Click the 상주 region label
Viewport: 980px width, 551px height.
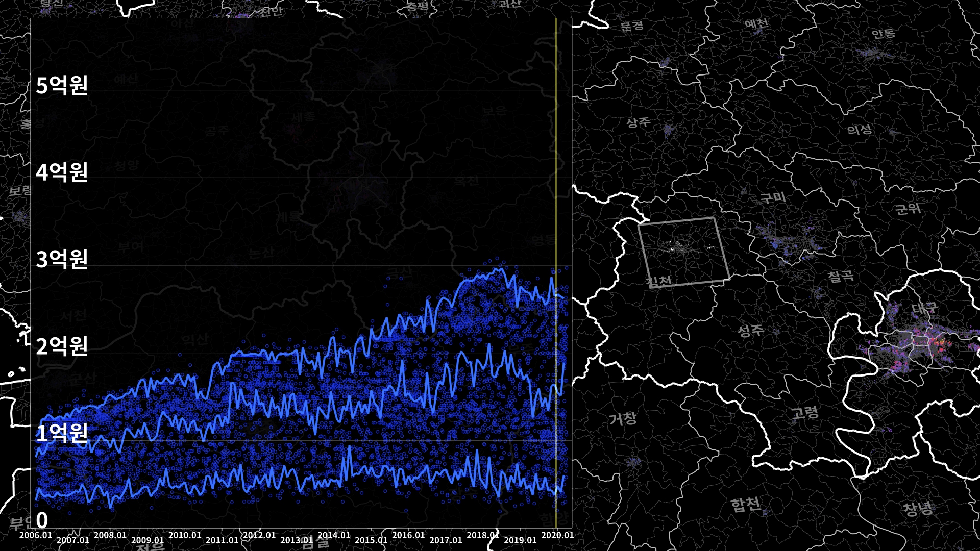639,122
